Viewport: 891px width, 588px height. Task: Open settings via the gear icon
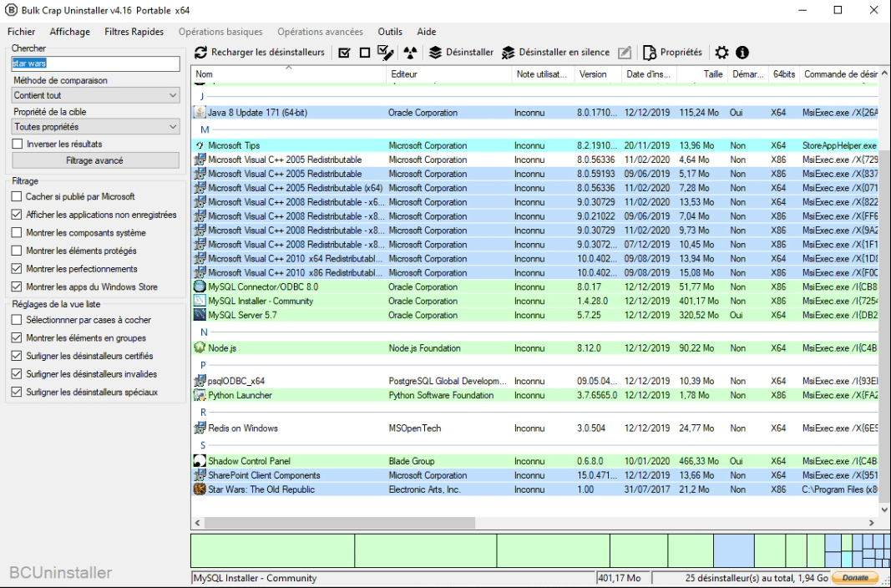tap(721, 53)
